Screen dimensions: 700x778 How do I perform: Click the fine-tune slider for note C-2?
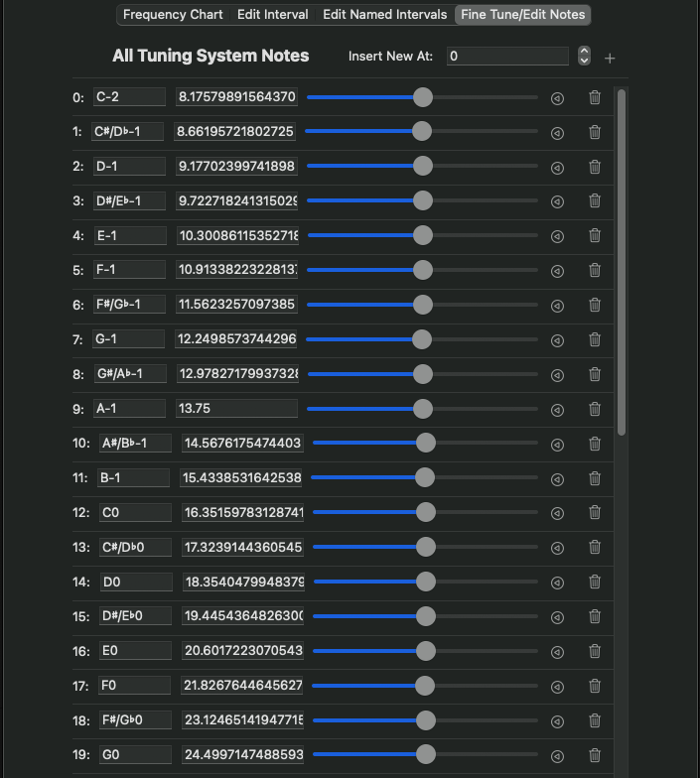point(423,97)
